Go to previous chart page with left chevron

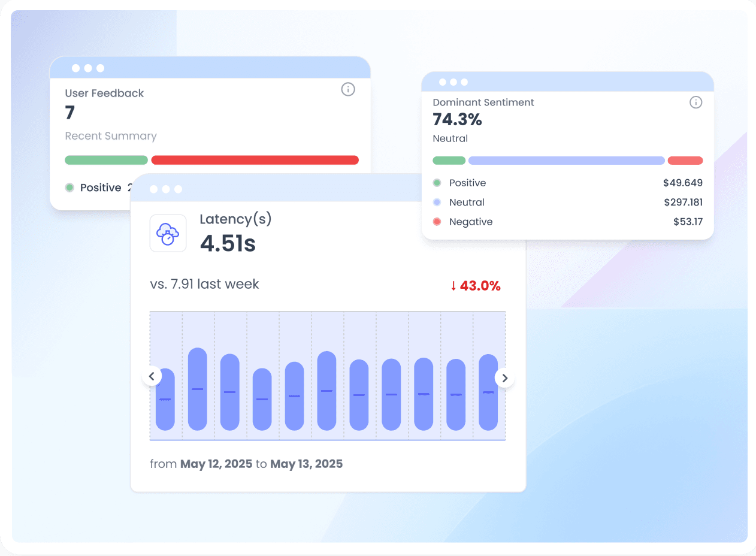(152, 377)
